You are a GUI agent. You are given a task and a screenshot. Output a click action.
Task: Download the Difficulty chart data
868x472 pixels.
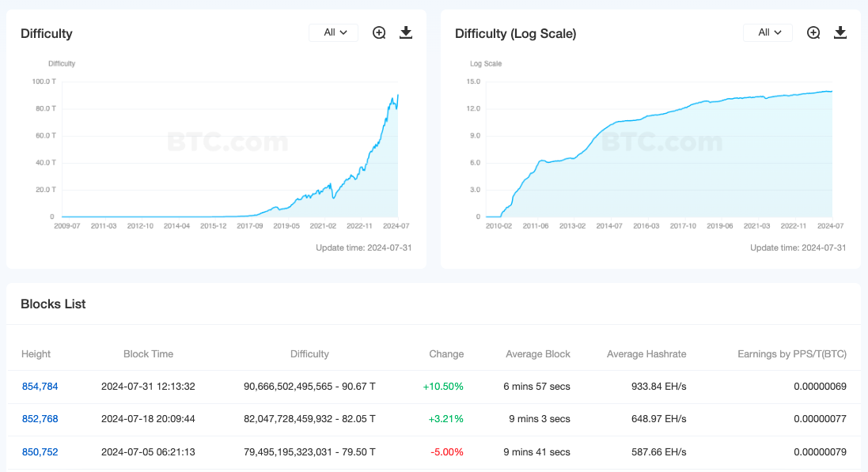406,32
